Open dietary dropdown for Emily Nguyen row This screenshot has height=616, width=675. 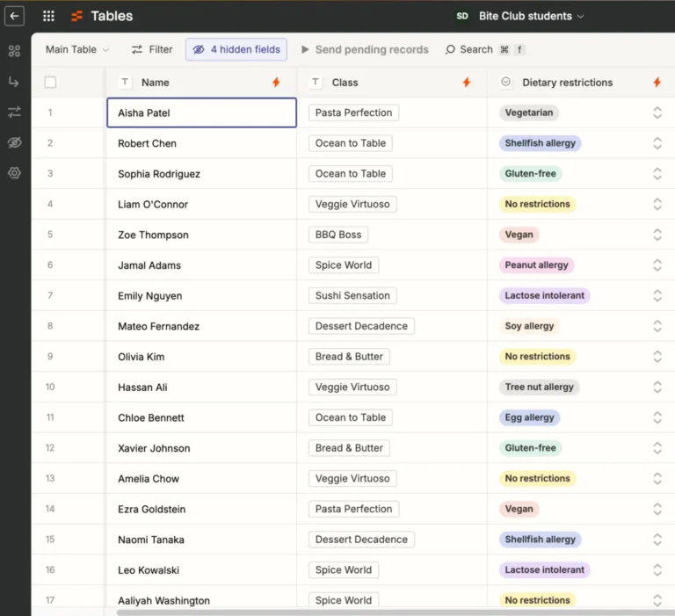click(x=657, y=296)
